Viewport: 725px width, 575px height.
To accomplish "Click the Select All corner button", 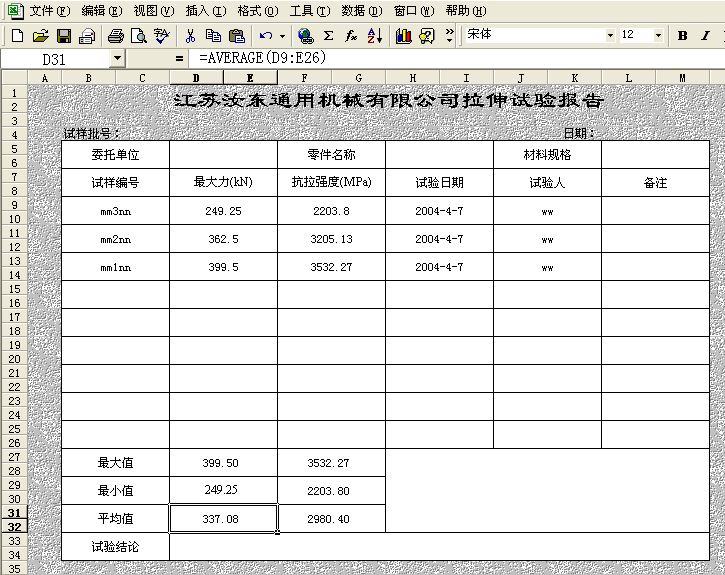I will [14, 78].
